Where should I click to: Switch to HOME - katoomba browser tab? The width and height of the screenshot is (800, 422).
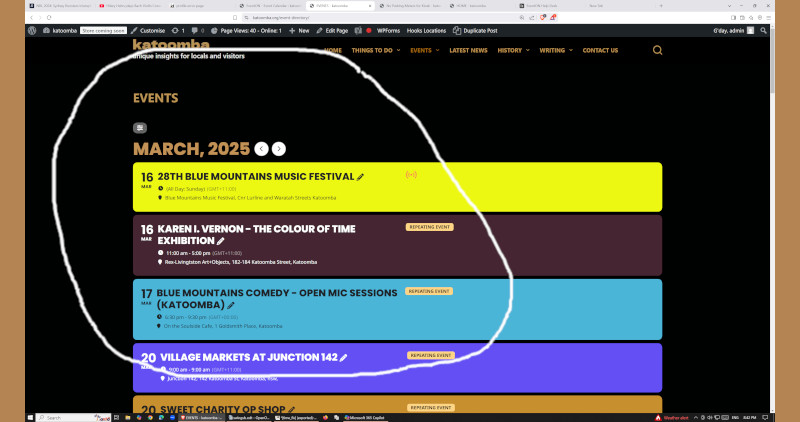click(480, 6)
